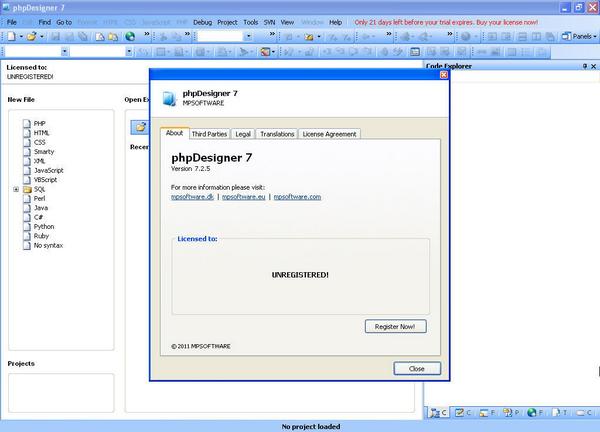
Task: Open the Tools menu
Action: tap(251, 23)
